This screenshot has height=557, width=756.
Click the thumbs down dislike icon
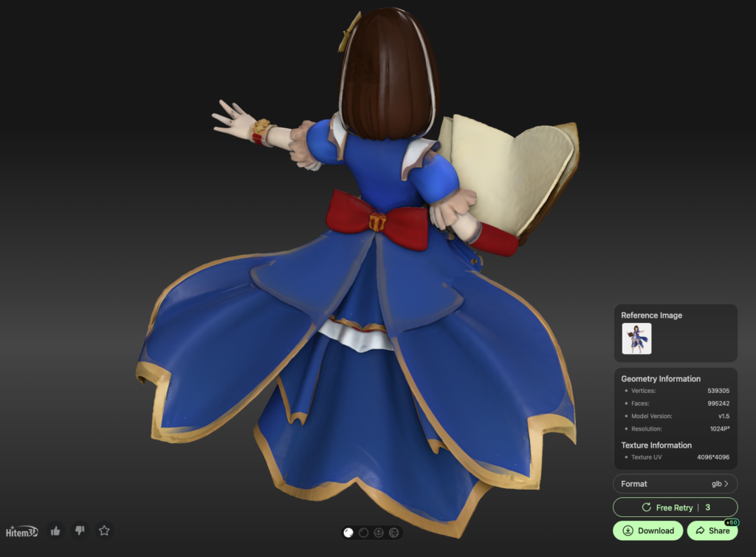(x=80, y=530)
